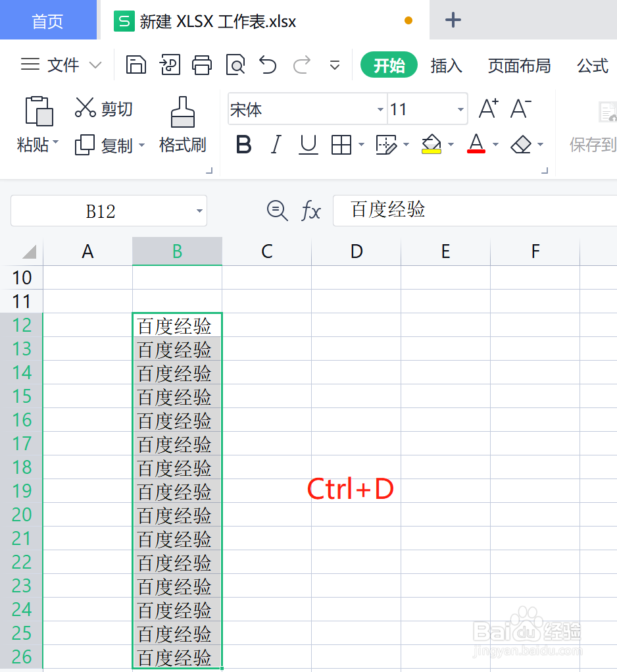Click the Select All corner triangle

29,251
